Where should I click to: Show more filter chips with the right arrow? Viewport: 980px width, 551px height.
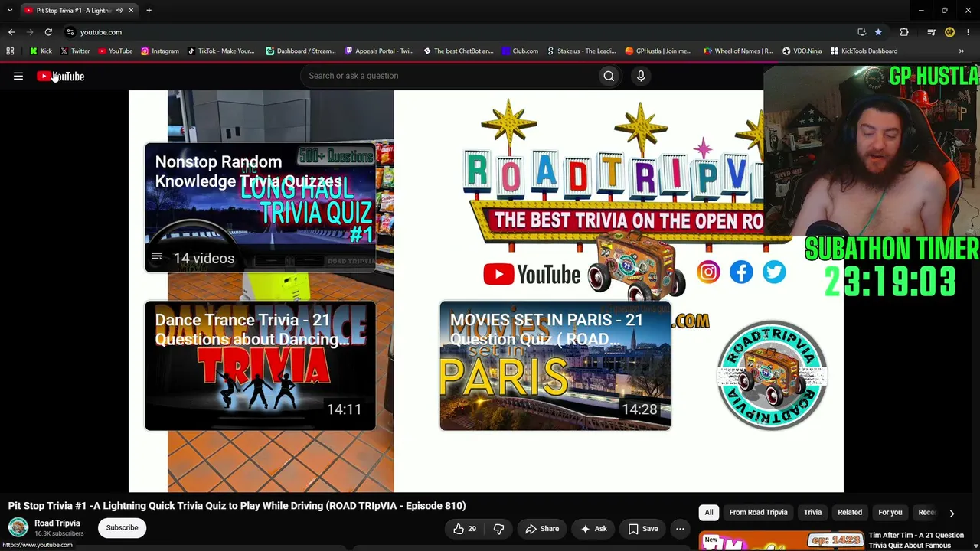pos(952,514)
